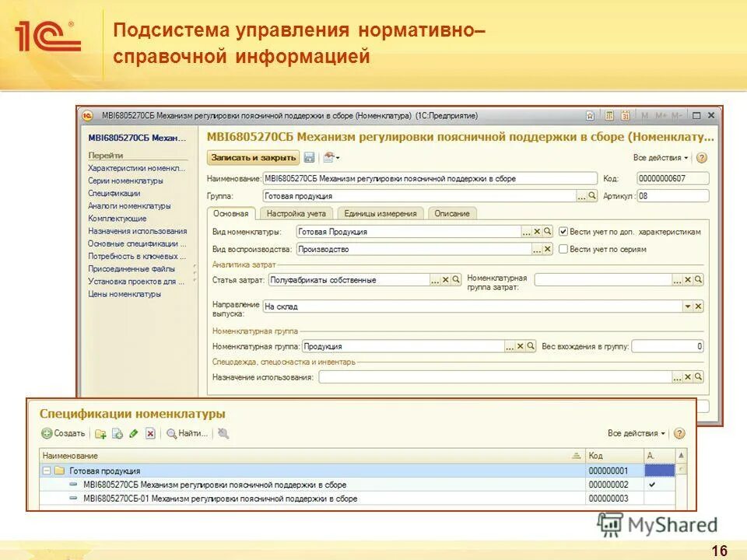Open Присоединенные файлы link in sidebar

coord(131,269)
